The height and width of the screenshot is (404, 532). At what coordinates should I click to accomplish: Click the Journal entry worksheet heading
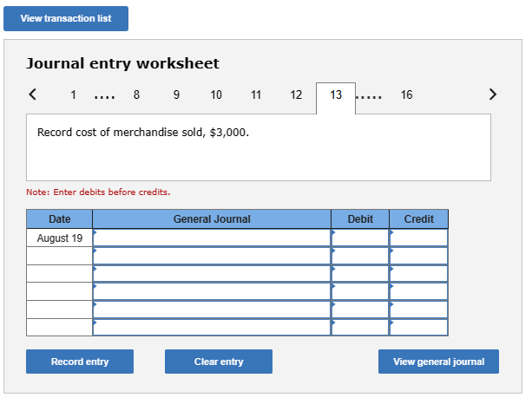click(x=123, y=63)
